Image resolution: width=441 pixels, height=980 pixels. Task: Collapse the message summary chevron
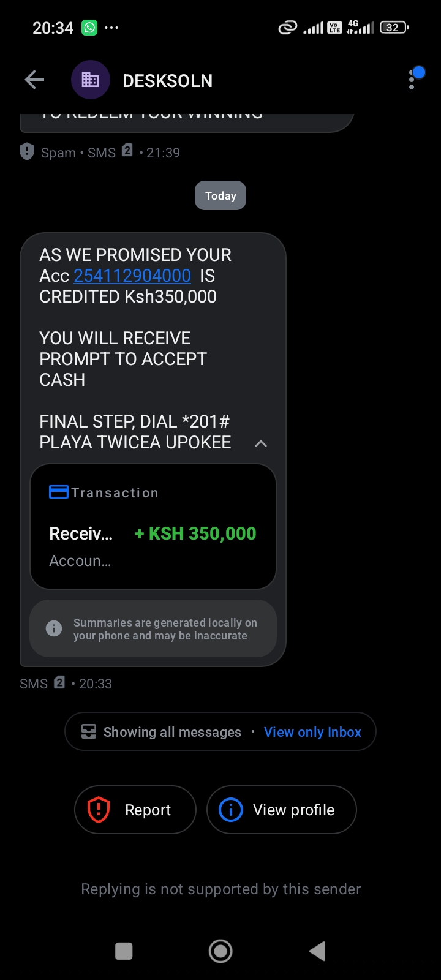(x=261, y=443)
